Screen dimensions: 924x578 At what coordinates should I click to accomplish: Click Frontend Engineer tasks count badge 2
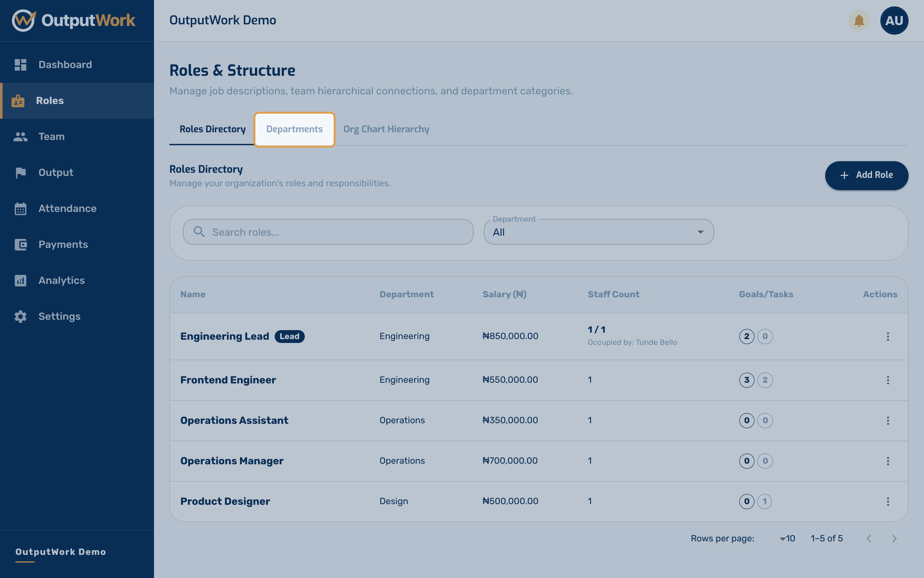coord(765,380)
